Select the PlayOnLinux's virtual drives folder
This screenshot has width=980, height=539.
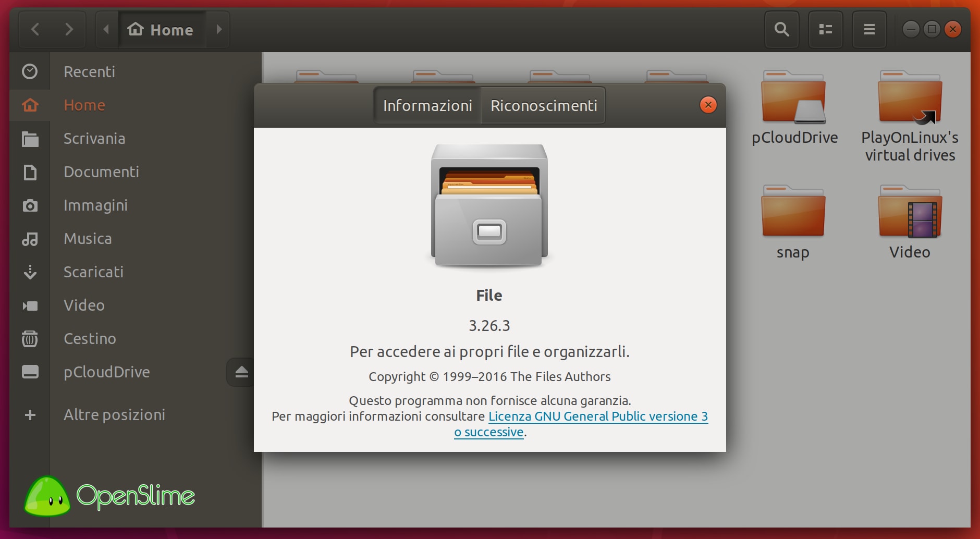pyautogui.click(x=910, y=99)
